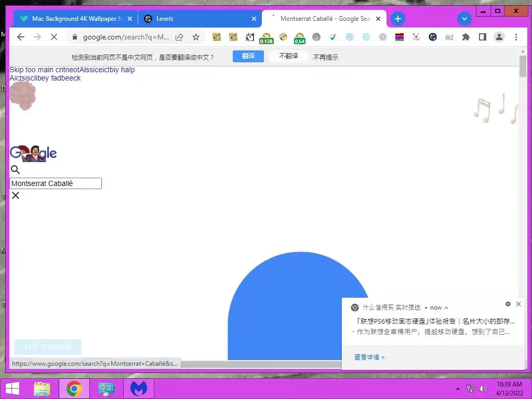This screenshot has width=532, height=399.
Task: Open the rainbow stripes extension
Action: coord(400,37)
